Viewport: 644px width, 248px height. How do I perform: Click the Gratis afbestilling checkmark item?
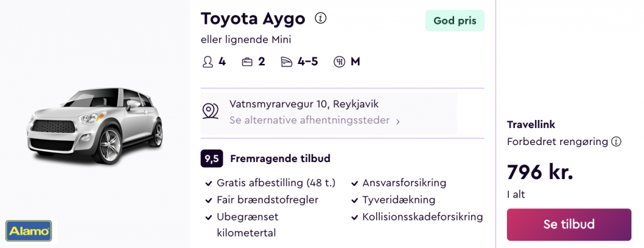pos(270,183)
